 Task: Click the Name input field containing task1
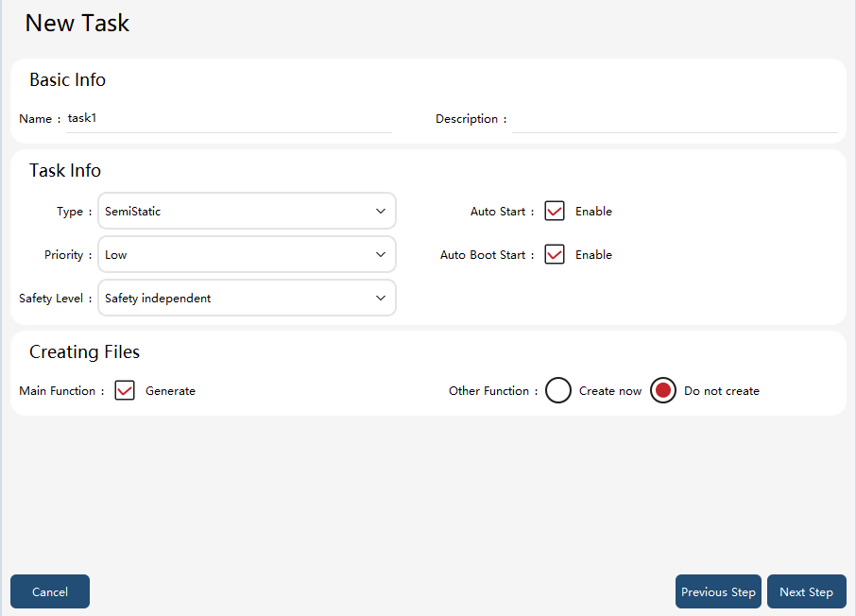(x=229, y=119)
